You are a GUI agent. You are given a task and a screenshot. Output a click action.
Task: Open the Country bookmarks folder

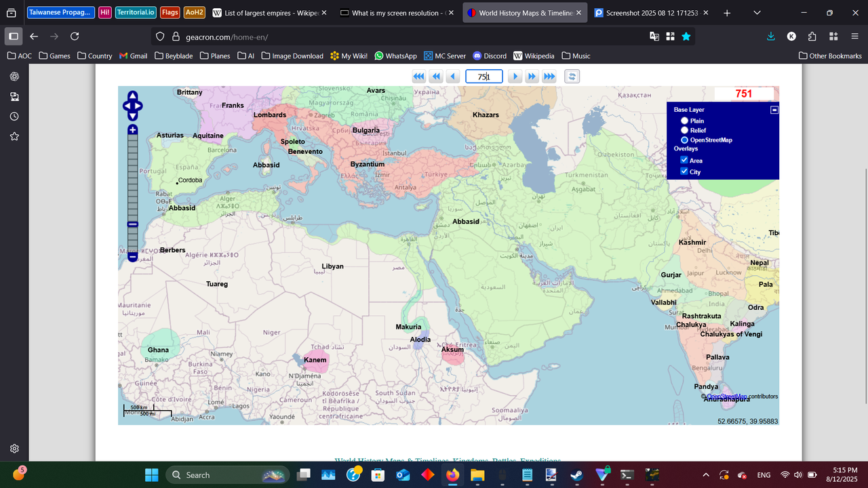click(x=94, y=56)
